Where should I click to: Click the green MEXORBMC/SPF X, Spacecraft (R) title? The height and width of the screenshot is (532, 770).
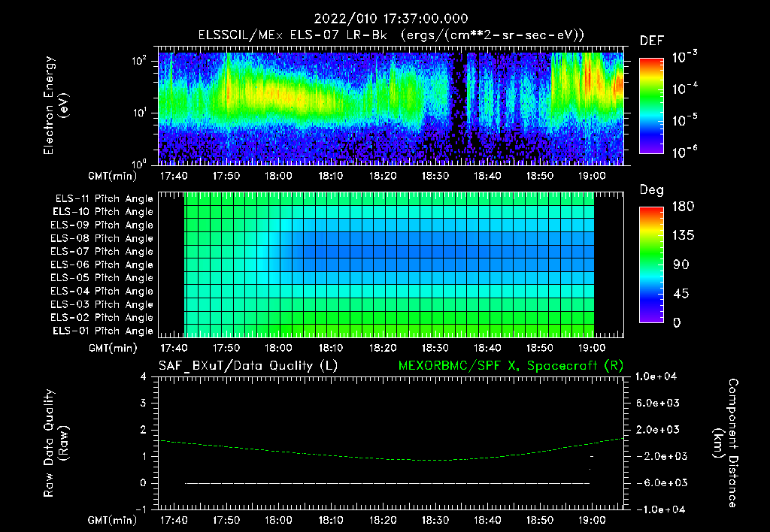pos(511,366)
